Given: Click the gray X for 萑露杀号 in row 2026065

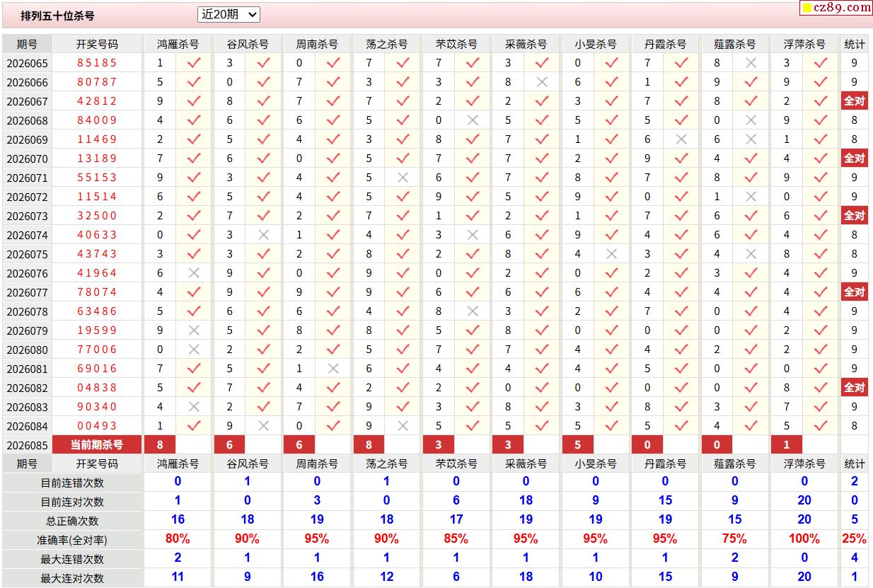Looking at the screenshot, I should [751, 63].
